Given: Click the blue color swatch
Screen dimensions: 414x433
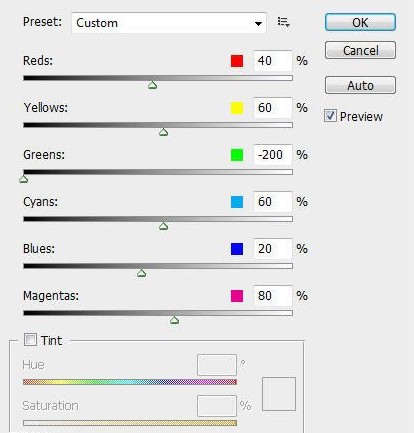Looking at the screenshot, I should (237, 249).
